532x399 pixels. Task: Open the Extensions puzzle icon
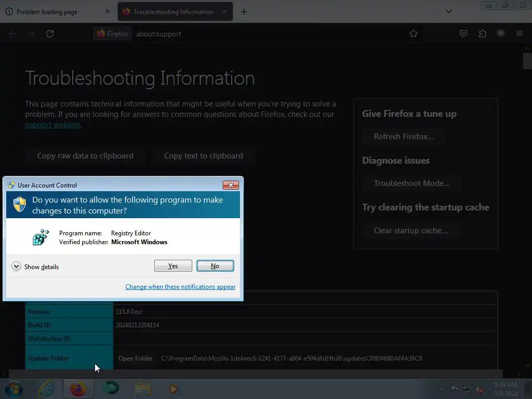click(482, 34)
